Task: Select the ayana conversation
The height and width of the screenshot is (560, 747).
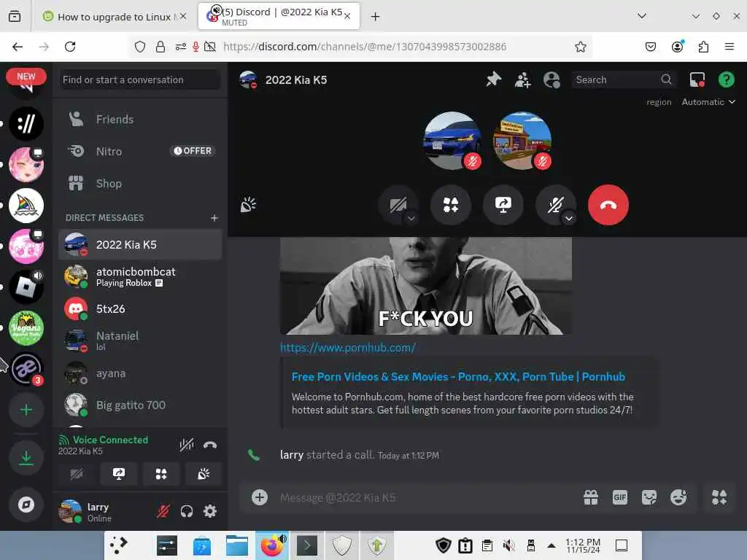Action: point(140,373)
